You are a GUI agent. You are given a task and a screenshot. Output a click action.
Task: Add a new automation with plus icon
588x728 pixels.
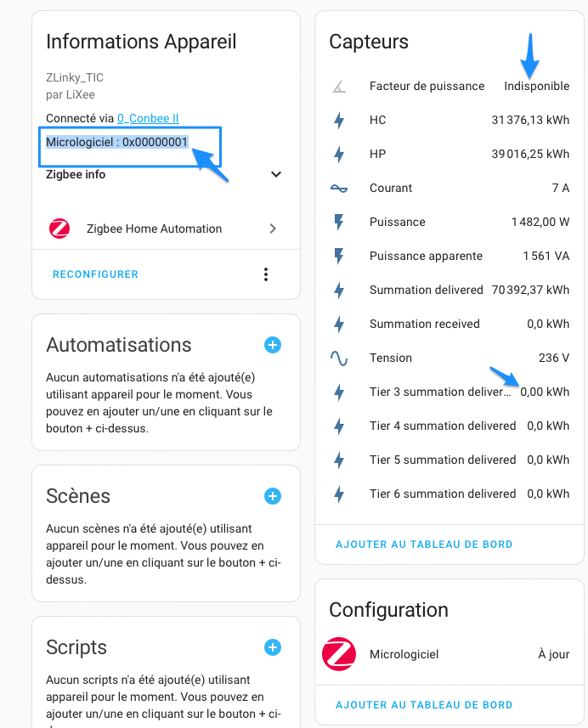[273, 345]
